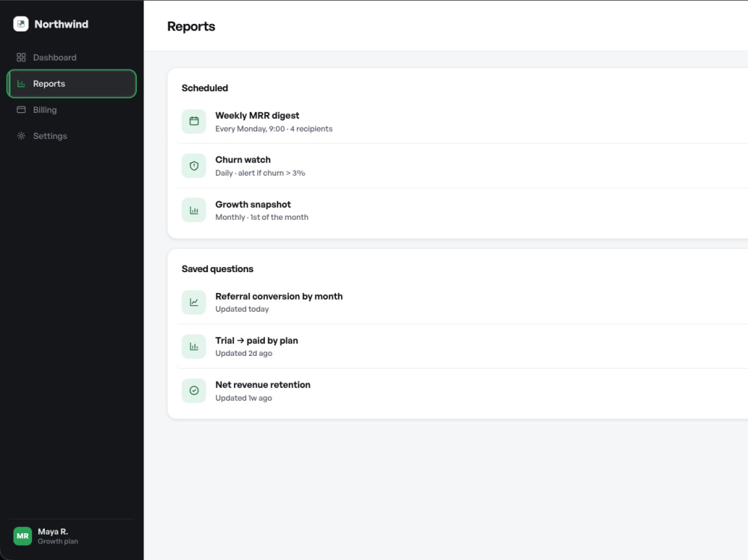Select the Reports menu item
The width and height of the screenshot is (748, 560).
(x=72, y=84)
